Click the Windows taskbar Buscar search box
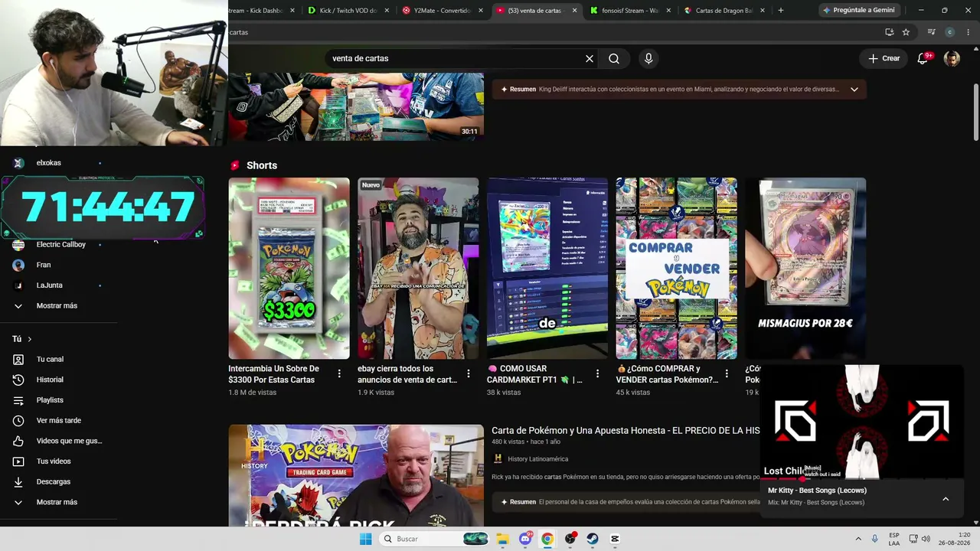980x551 pixels. coord(434,539)
